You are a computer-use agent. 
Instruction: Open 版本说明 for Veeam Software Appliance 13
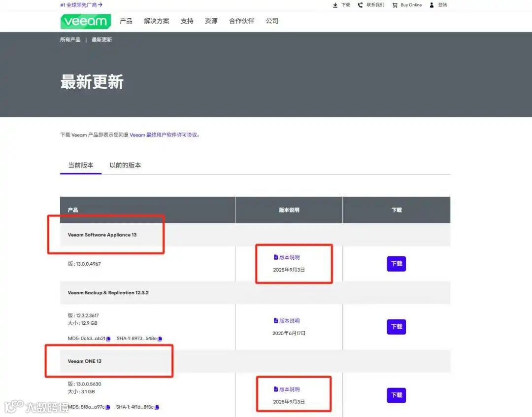click(290, 257)
